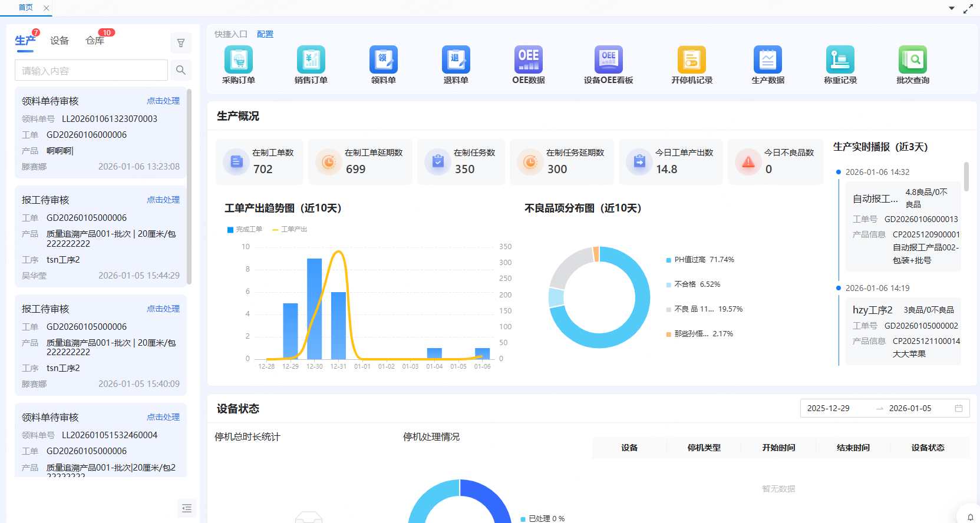Open the 退料单 shortcut icon

click(456, 59)
